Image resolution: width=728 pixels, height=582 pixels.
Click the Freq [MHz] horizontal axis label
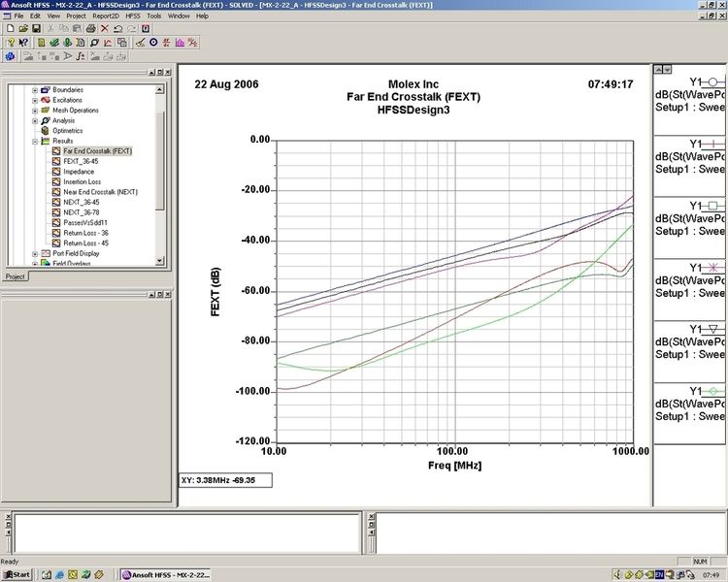(x=454, y=466)
